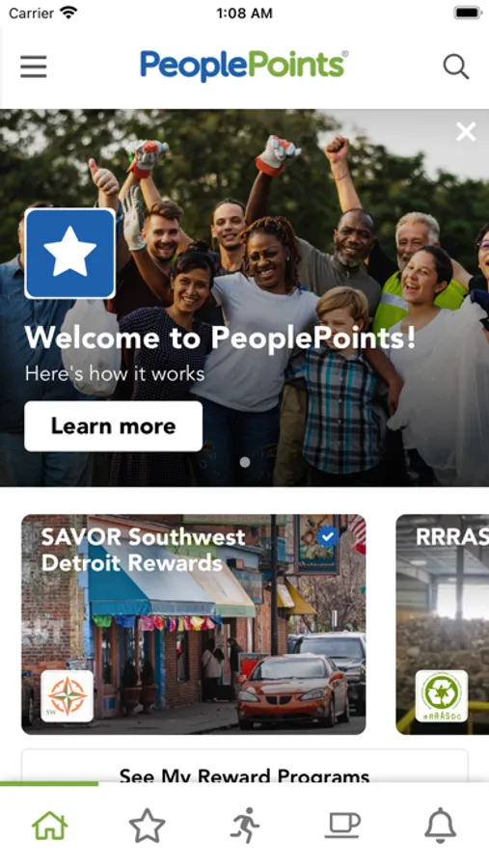This screenshot has height=868, width=489.
Task: Open the running person Activities tab
Action: click(245, 826)
